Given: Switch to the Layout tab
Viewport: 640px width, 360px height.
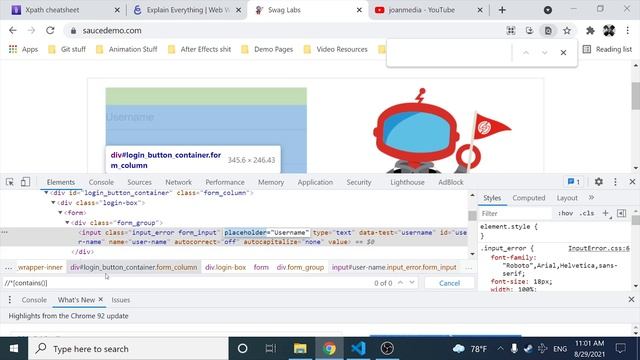Looking at the screenshot, I should (x=567, y=198).
